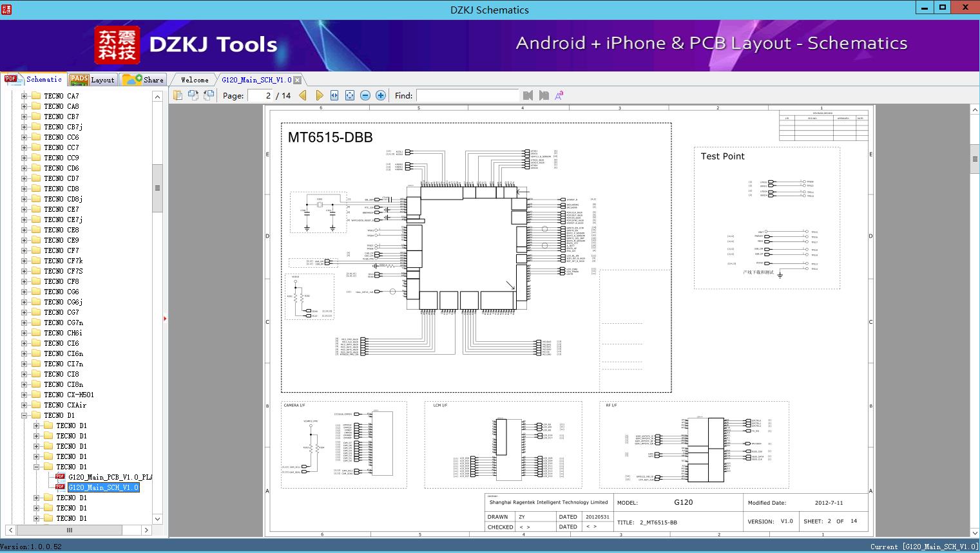Select G120_Main_PCB_V1.0 PDF file
The height and width of the screenshot is (553, 980).
(x=110, y=477)
